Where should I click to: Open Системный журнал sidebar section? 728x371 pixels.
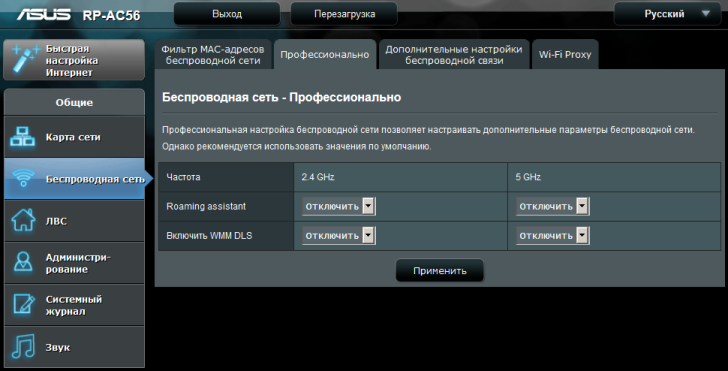coord(74,305)
